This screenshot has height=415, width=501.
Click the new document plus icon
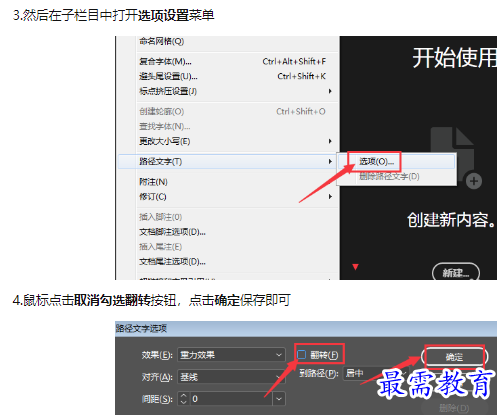pyautogui.click(x=474, y=181)
